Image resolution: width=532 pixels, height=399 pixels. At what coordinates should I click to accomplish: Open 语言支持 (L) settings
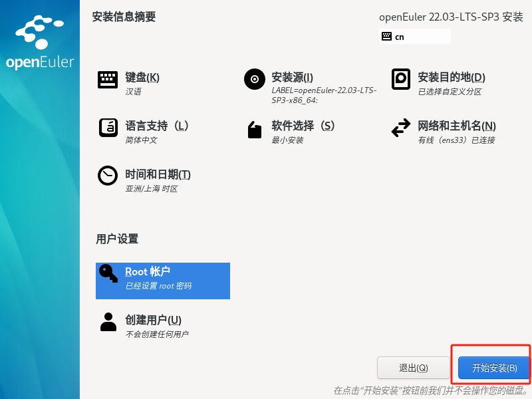click(157, 126)
